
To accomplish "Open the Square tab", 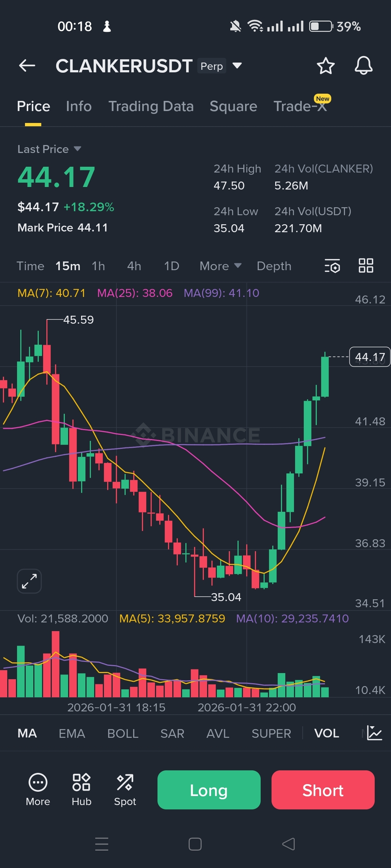I will (233, 106).
